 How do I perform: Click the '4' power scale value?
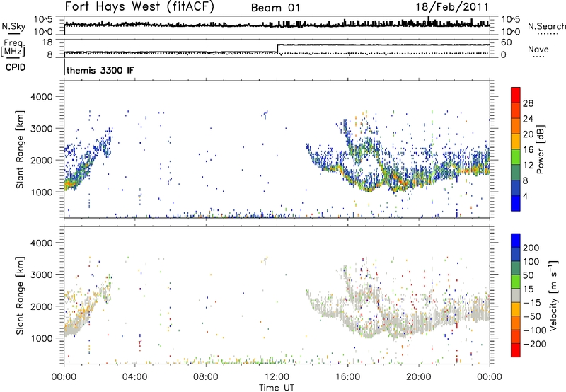coord(526,197)
